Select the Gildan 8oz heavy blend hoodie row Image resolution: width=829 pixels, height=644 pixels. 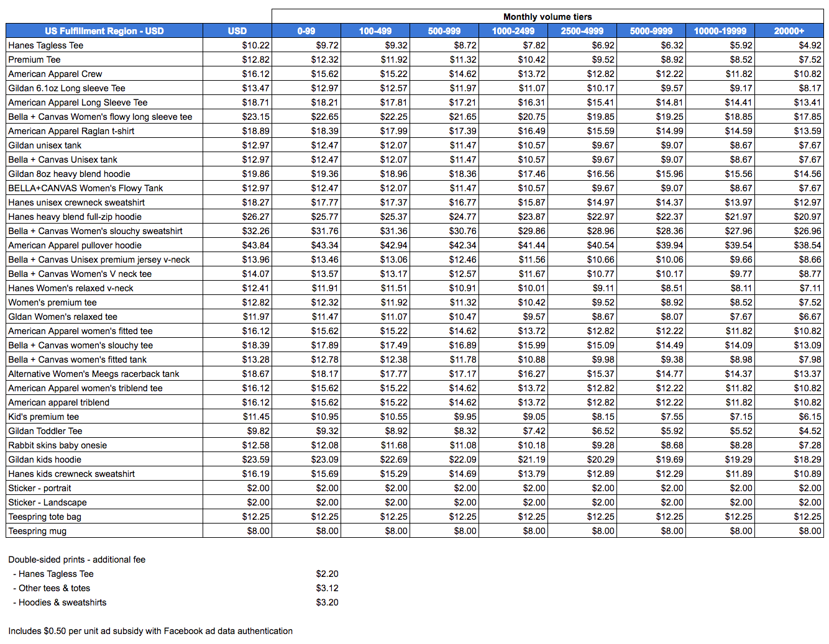[414, 174]
